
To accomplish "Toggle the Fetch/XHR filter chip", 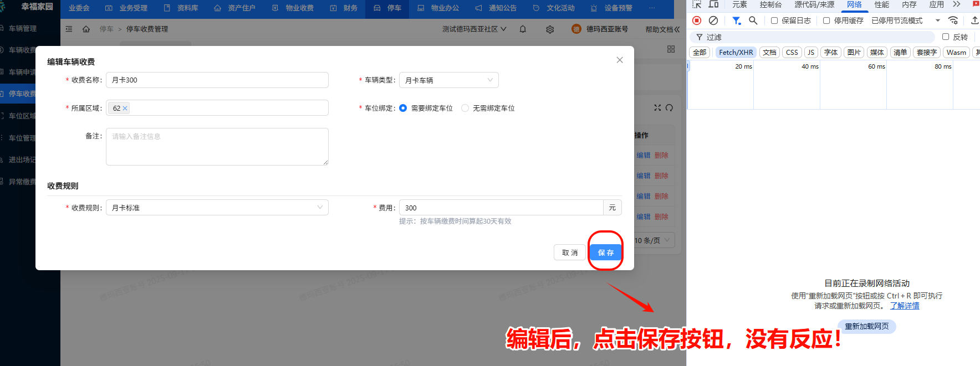I will (736, 53).
